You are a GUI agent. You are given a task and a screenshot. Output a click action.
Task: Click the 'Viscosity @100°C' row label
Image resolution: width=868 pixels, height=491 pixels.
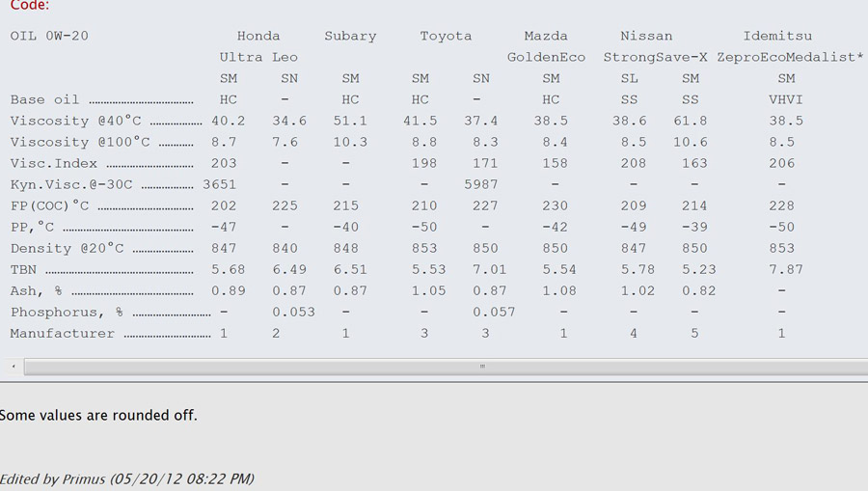[x=80, y=142]
